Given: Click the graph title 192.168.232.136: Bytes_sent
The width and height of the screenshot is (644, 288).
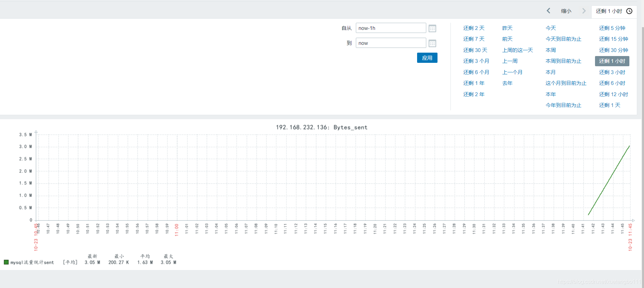Looking at the screenshot, I should (x=321, y=127).
